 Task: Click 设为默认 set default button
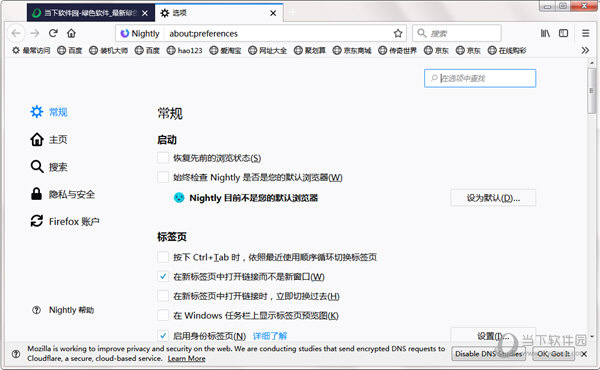tap(493, 198)
